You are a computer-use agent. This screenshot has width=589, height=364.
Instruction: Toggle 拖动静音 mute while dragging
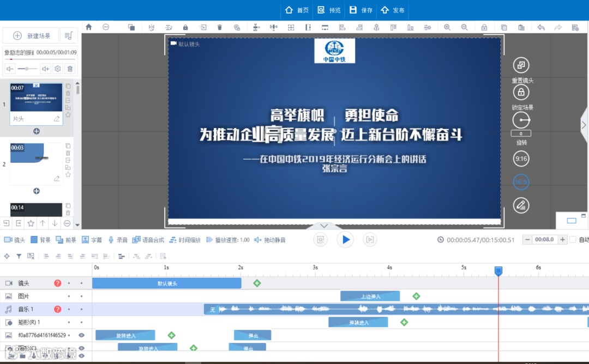click(x=270, y=240)
